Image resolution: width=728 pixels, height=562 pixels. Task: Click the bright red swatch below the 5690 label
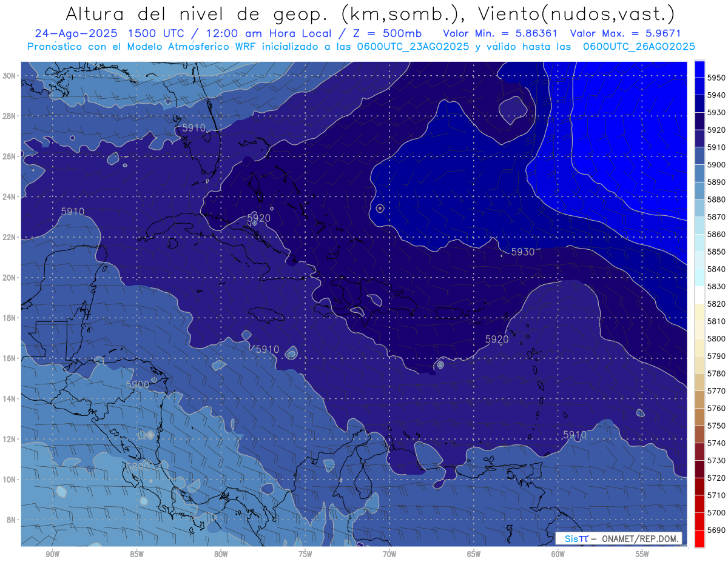(699, 538)
